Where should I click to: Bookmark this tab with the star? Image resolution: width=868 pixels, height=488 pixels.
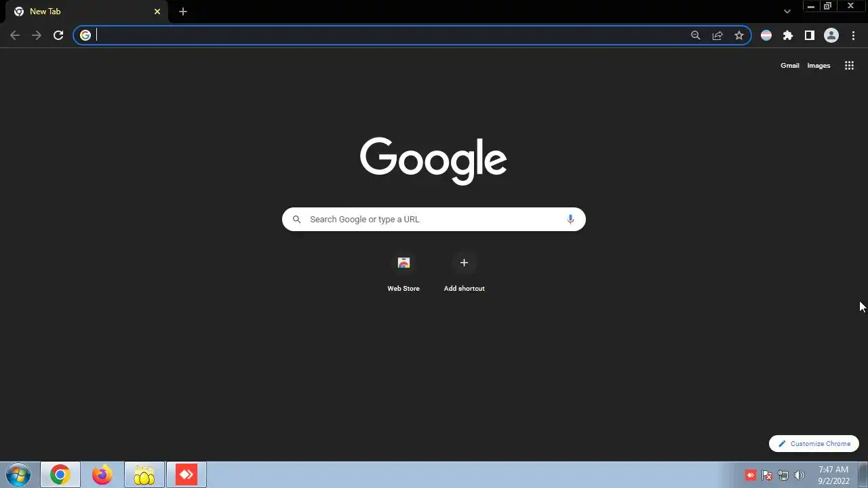[739, 35]
